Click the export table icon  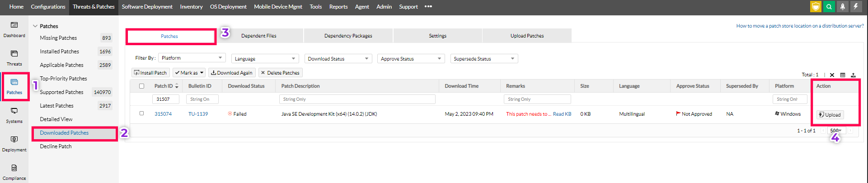[853, 75]
